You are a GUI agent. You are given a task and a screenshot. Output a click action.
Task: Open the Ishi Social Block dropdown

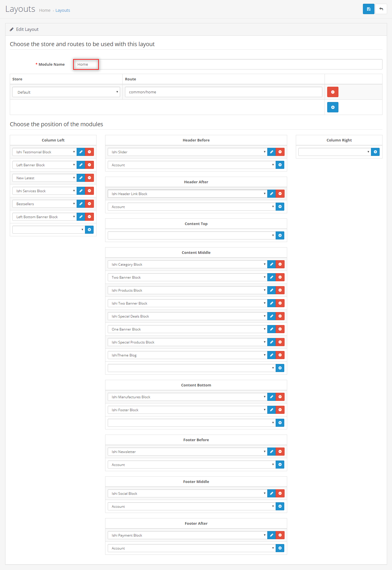(x=187, y=493)
